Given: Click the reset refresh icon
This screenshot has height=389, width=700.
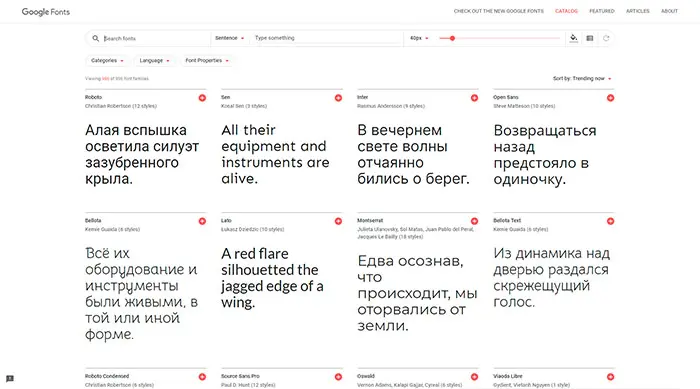Looking at the screenshot, I should (606, 38).
